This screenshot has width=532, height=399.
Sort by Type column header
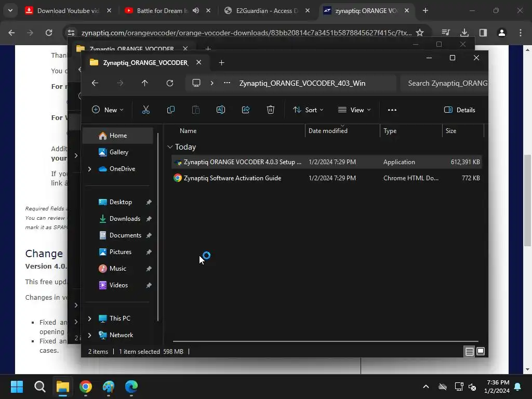[x=390, y=130]
